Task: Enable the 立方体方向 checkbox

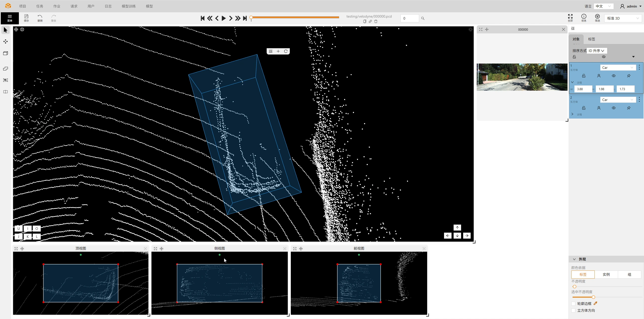Action: (x=573, y=310)
